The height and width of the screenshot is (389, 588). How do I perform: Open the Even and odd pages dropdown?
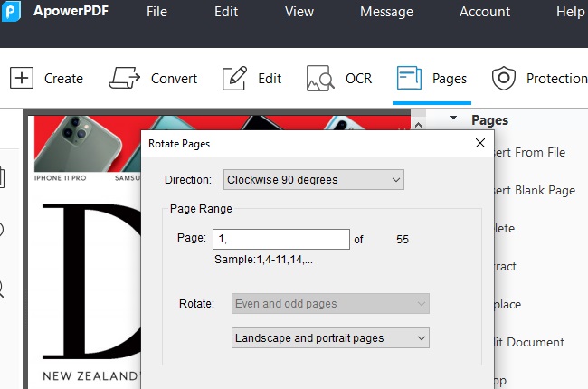(329, 304)
